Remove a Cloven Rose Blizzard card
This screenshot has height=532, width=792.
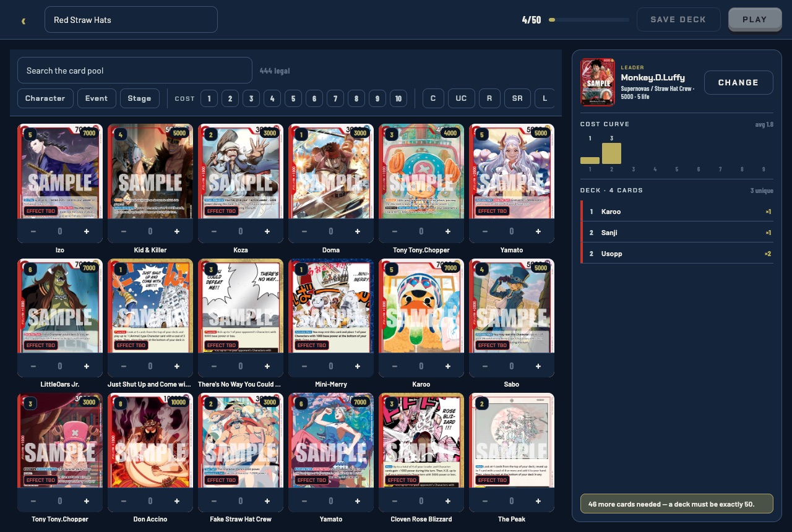[395, 500]
